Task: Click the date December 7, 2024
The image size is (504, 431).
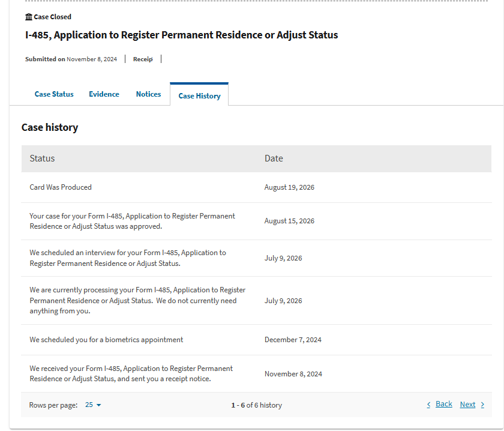Action: pos(293,340)
